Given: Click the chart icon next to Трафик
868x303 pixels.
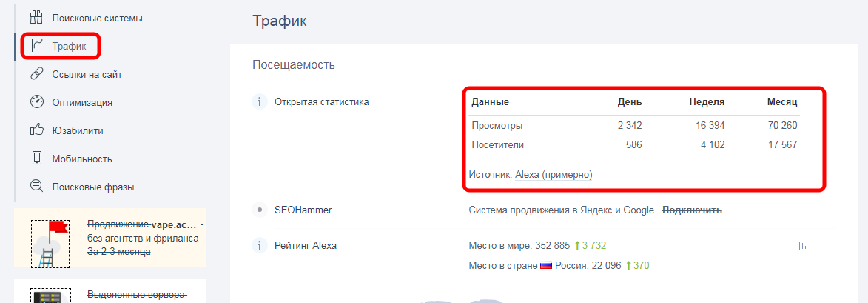Looking at the screenshot, I should click(36, 46).
